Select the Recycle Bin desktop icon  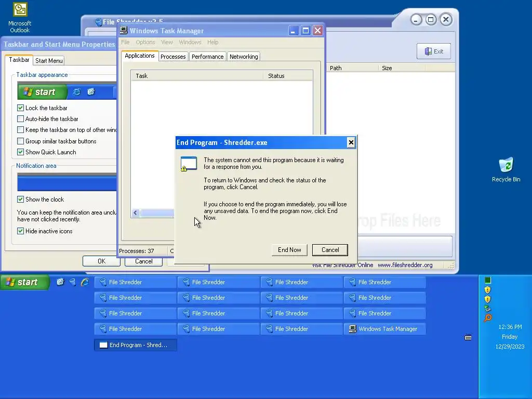click(x=506, y=170)
